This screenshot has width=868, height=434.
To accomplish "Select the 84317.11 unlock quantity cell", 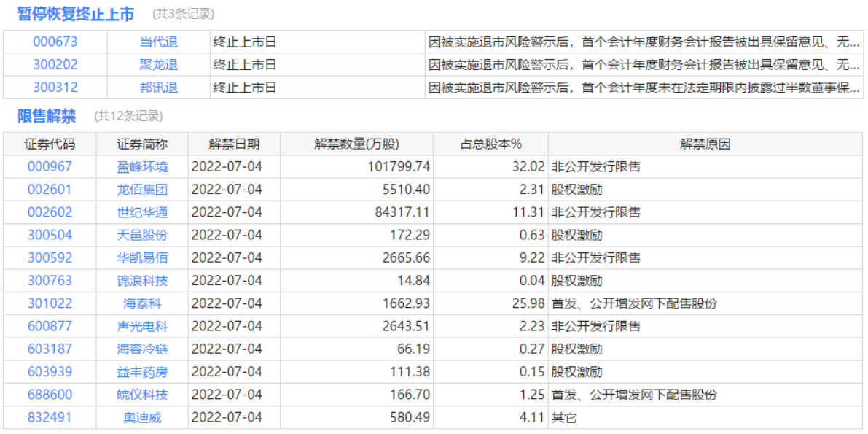I will click(356, 212).
